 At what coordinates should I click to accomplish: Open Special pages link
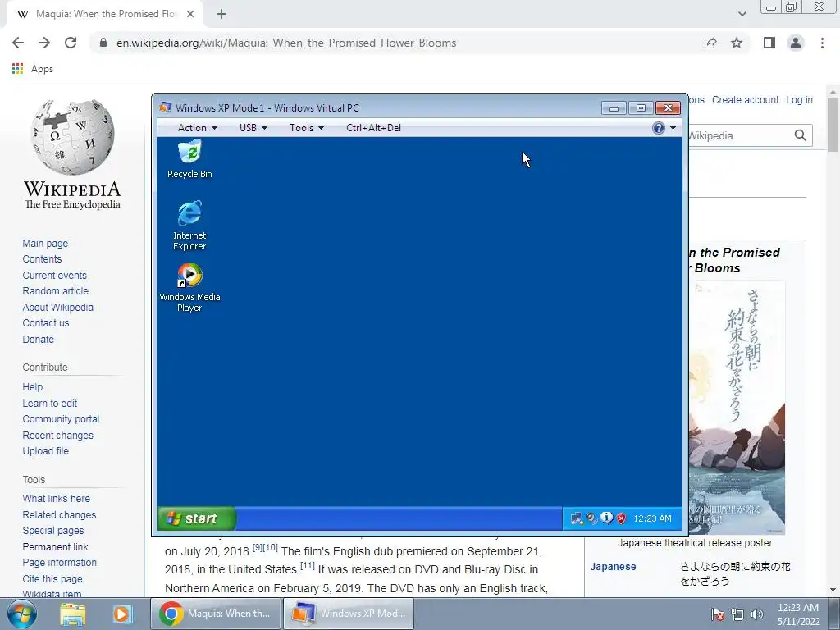(53, 531)
